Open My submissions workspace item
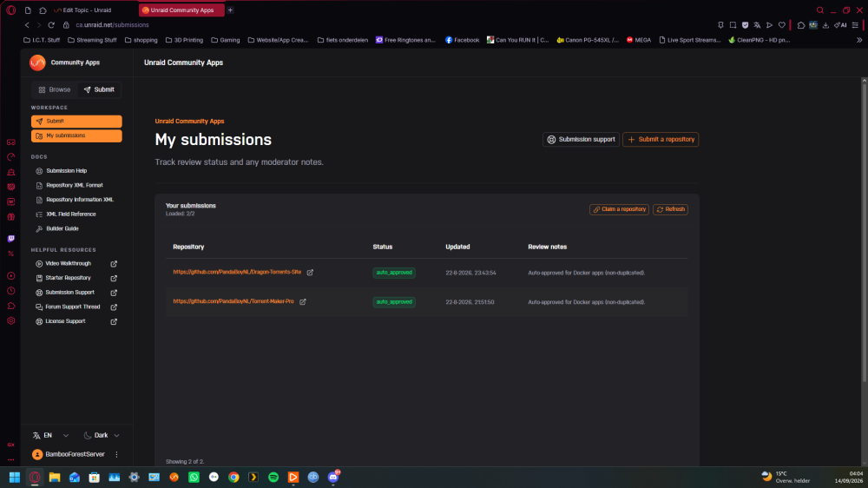Viewport: 868px width, 488px height. click(x=76, y=135)
